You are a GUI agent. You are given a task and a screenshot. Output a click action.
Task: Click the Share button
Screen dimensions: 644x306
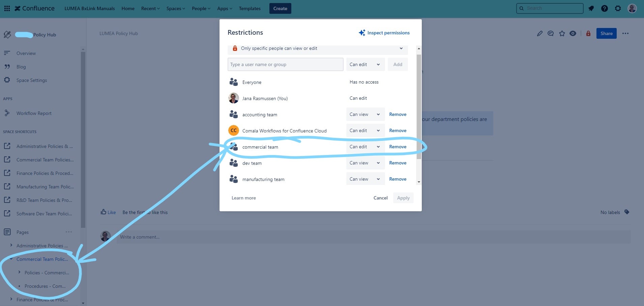[x=606, y=33]
